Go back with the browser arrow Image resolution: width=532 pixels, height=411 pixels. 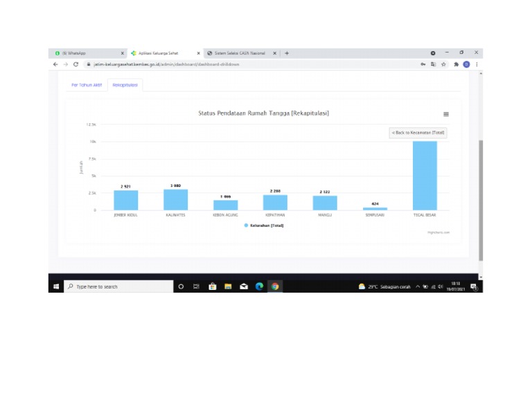(55, 64)
